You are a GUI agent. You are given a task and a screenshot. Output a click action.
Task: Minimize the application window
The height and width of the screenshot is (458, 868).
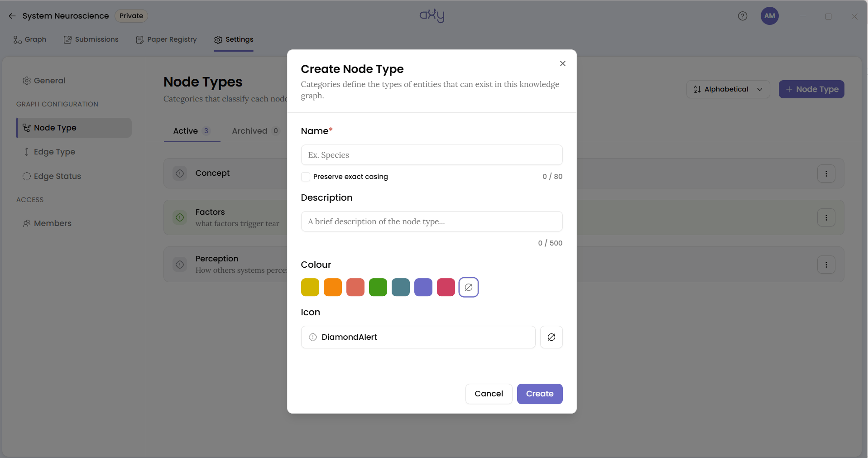(803, 16)
